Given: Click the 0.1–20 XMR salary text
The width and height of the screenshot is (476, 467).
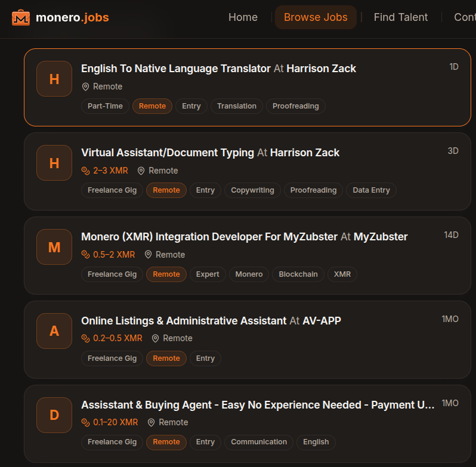Looking at the screenshot, I should (115, 422).
